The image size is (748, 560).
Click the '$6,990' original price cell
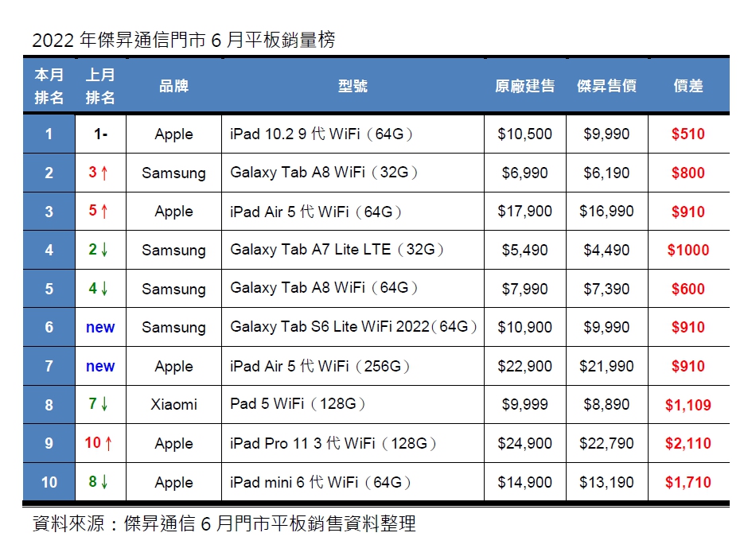[524, 173]
